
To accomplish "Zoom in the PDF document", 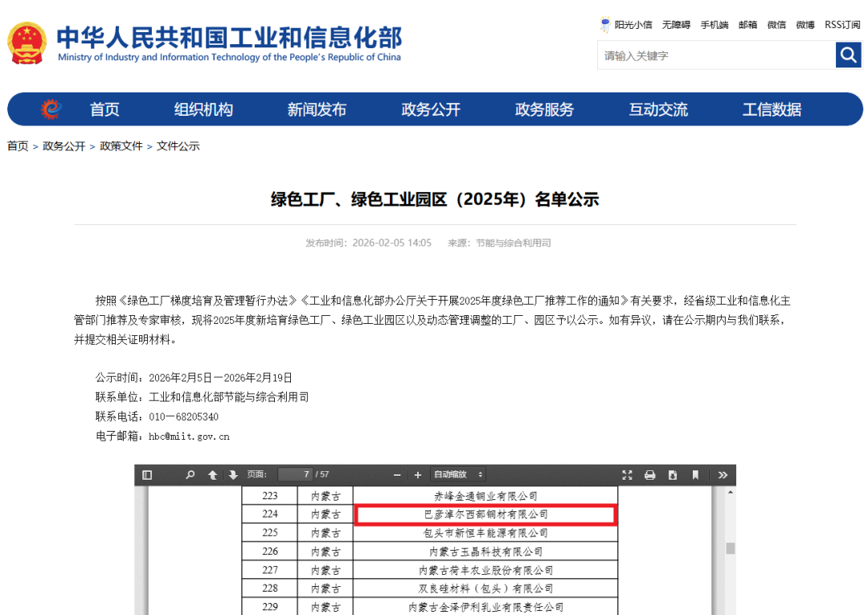I will pos(418,475).
